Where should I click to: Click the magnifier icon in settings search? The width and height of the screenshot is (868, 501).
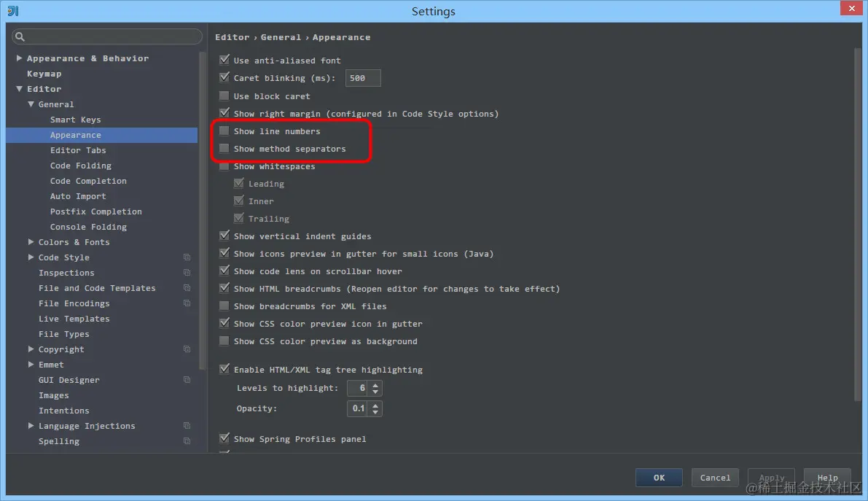pos(20,36)
